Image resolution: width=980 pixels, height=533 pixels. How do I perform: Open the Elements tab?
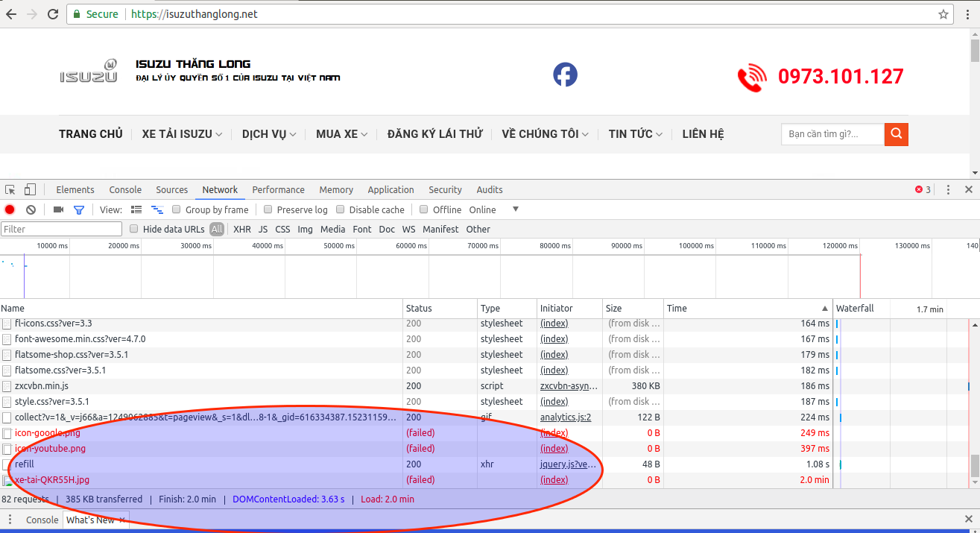coord(75,189)
